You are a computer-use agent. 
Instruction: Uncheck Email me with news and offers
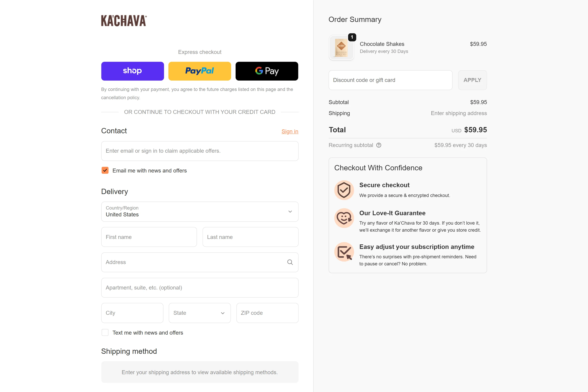pyautogui.click(x=105, y=171)
